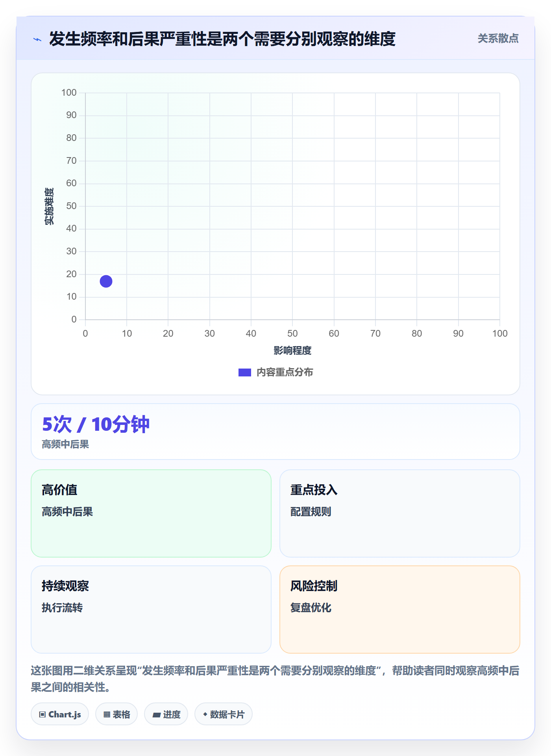The image size is (551, 756).
Task: Click the 关系散点 label in header
Action: coord(498,39)
